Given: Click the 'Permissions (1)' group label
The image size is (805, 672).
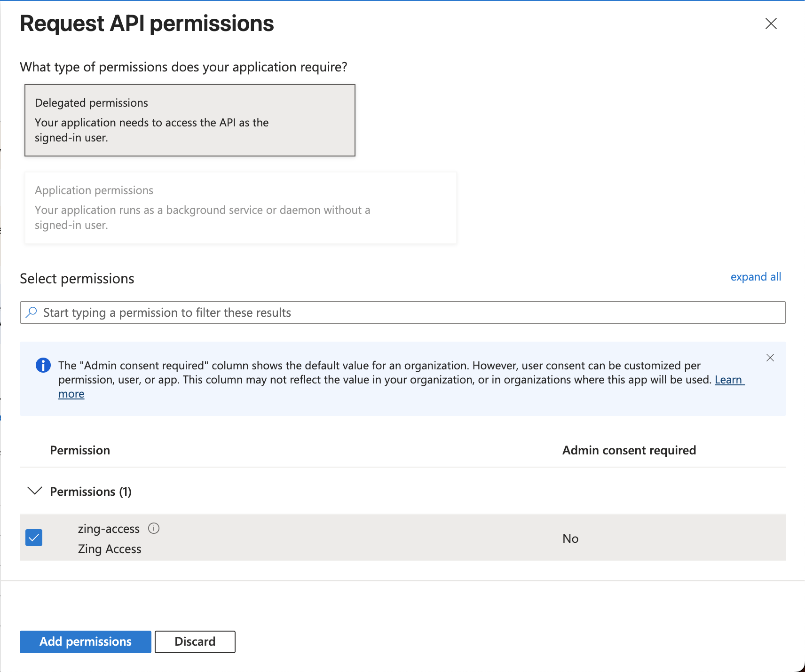Looking at the screenshot, I should click(91, 492).
